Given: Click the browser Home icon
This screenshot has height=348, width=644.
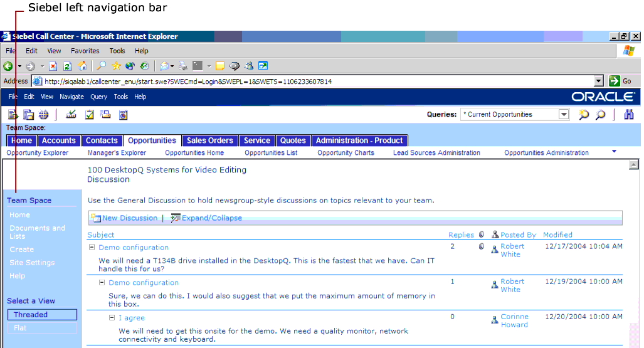Looking at the screenshot, I should tap(83, 66).
